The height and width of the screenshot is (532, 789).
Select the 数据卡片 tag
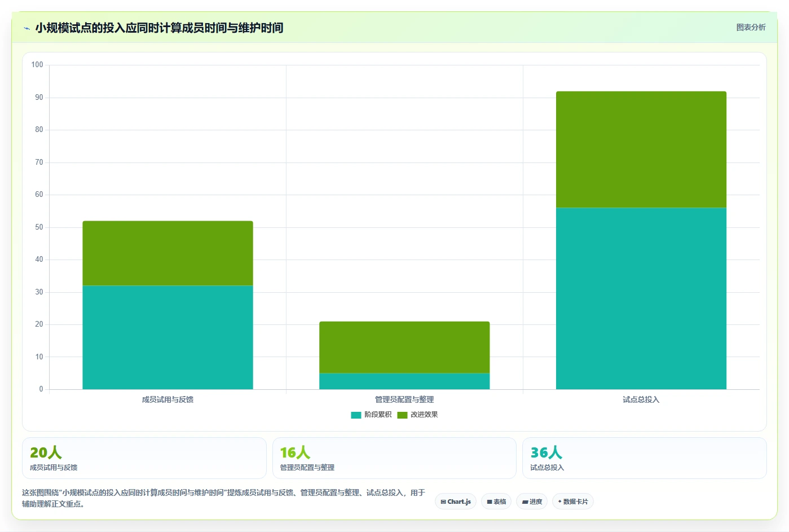point(573,502)
